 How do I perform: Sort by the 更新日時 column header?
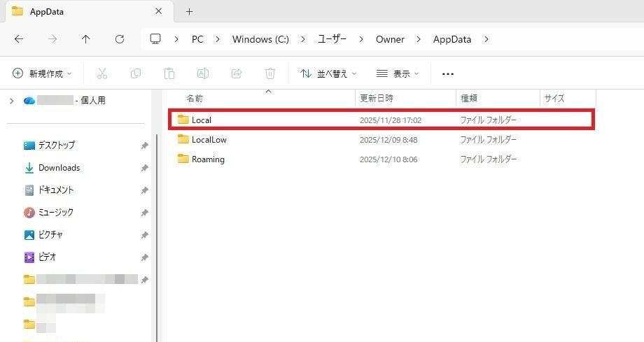(376, 99)
